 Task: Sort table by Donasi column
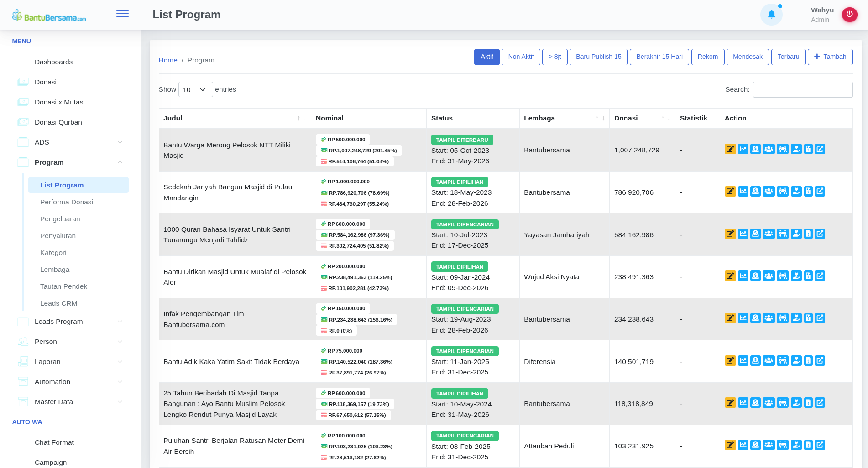pyautogui.click(x=642, y=118)
